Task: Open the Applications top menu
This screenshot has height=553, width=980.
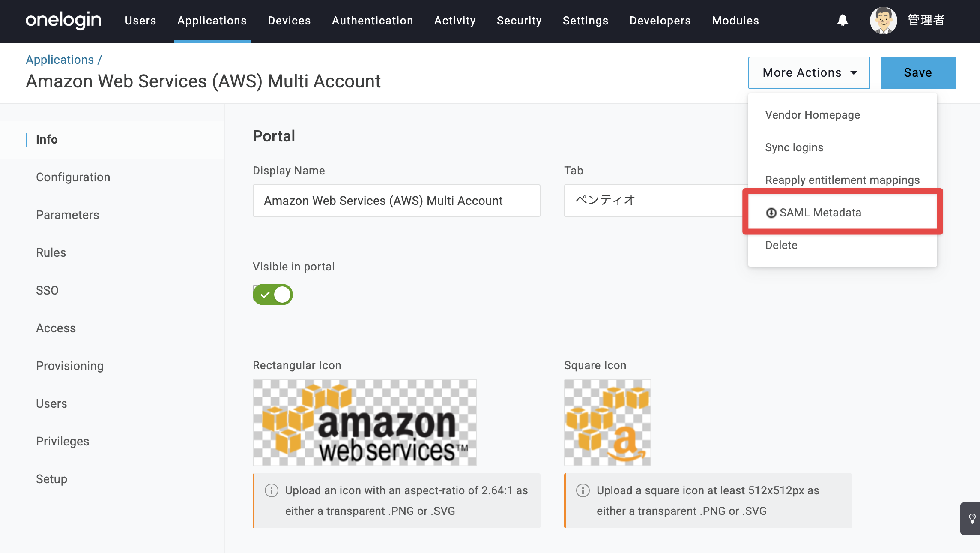Action: coord(212,21)
